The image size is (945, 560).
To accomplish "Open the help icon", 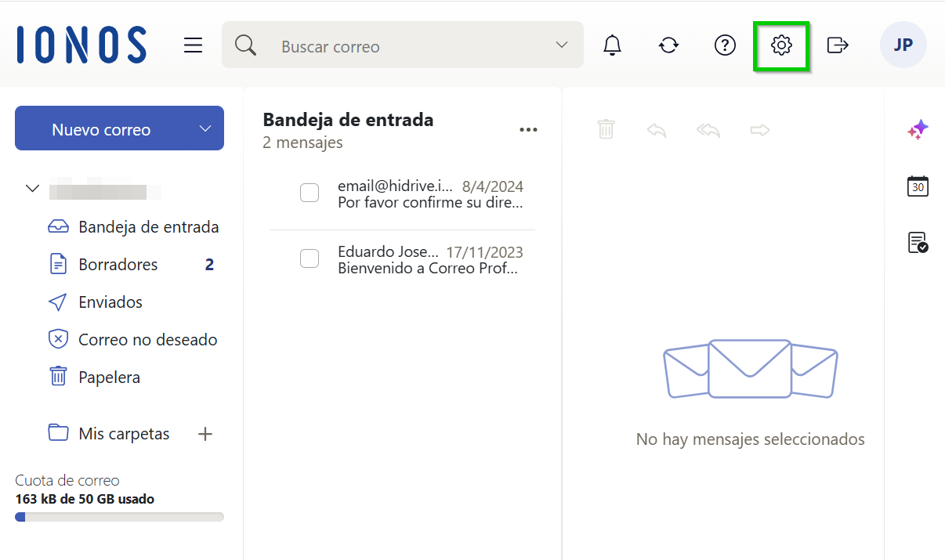I will (x=725, y=45).
